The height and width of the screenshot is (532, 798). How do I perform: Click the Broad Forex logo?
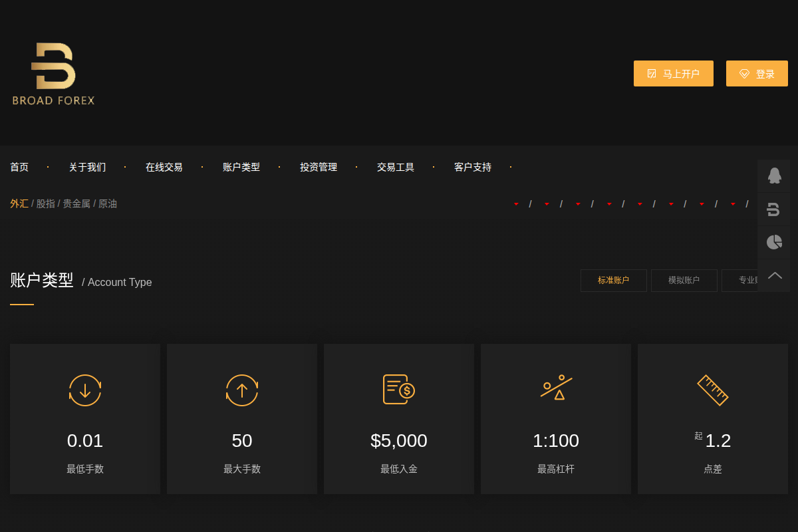[53, 74]
